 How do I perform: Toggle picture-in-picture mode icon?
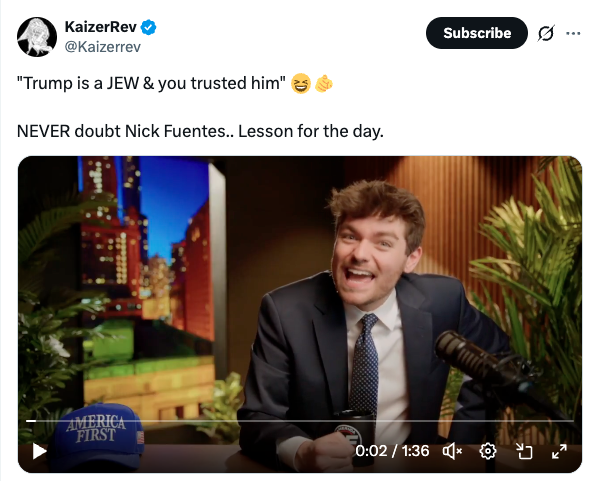click(x=524, y=451)
